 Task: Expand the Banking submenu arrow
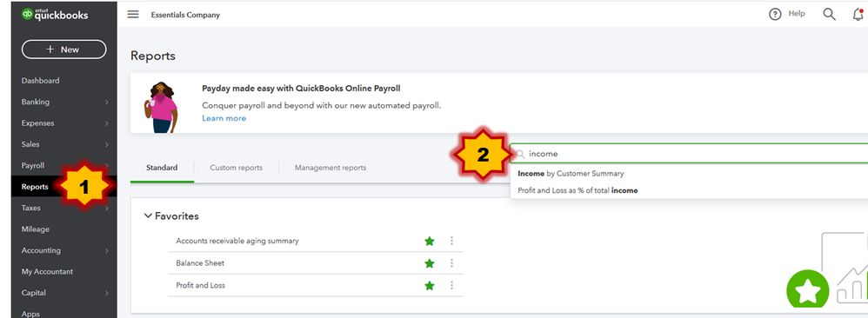[x=106, y=103]
